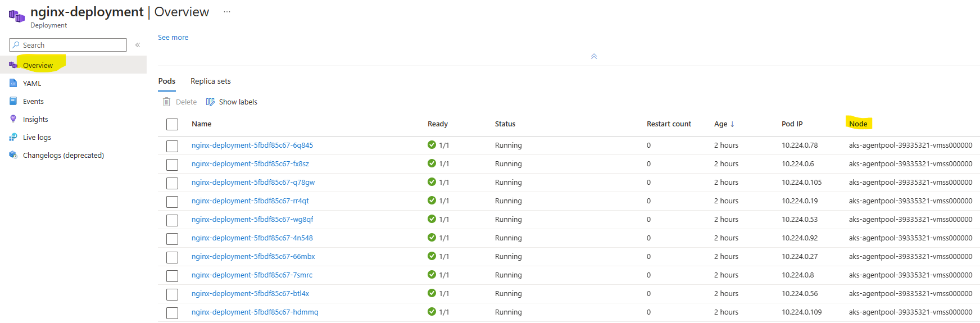Click the Delete trash can icon

166,102
